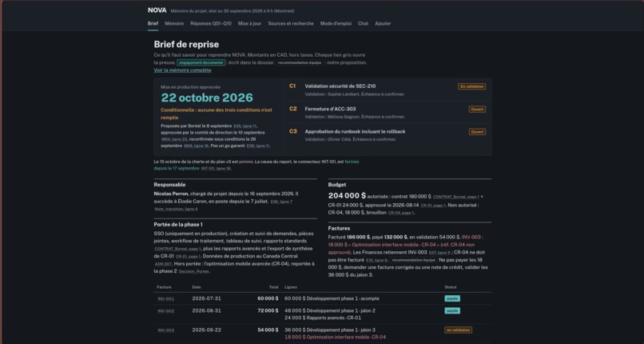Screen dimensions: 644x344
Task: Click the 24 000 $ Rapports avancés CR-01 line
Action: coord(323,318)
